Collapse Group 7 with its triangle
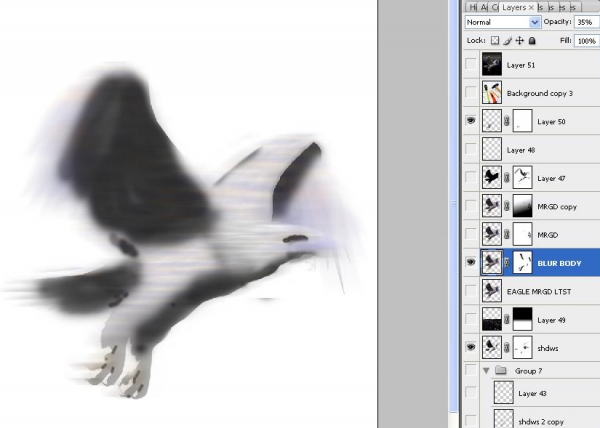The image size is (600, 428). 486,371
